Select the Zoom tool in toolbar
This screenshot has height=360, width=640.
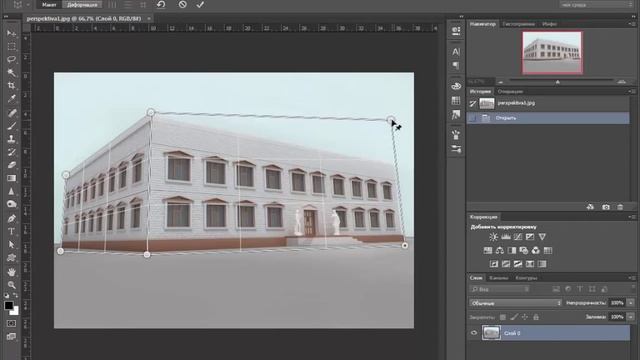pos(11,284)
